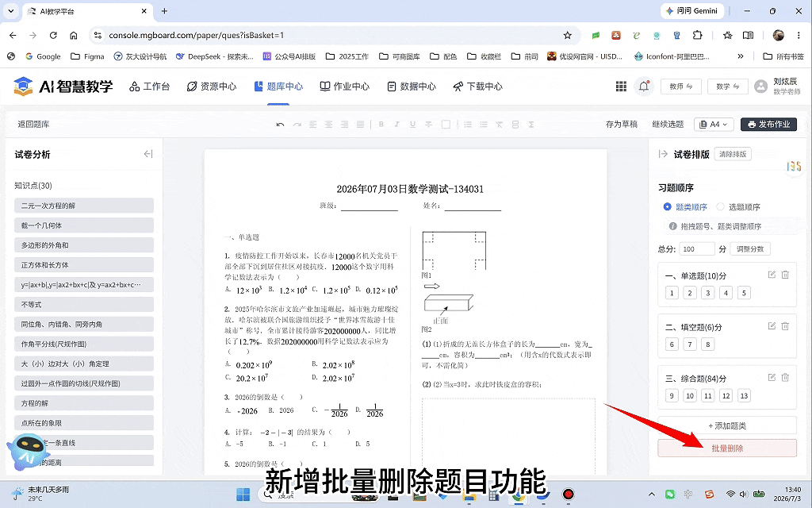Open 资源中心 menu
Image resolution: width=812 pixels, height=508 pixels.
tap(211, 87)
